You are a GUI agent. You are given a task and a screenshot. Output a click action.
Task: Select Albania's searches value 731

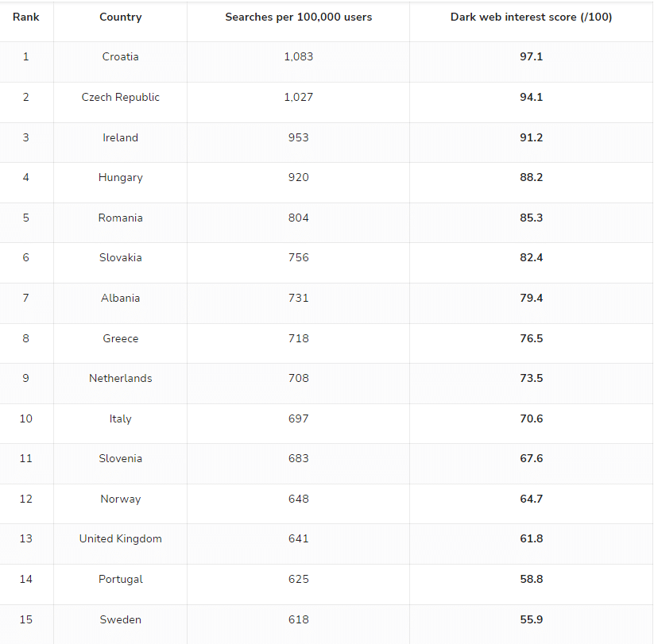(x=299, y=298)
